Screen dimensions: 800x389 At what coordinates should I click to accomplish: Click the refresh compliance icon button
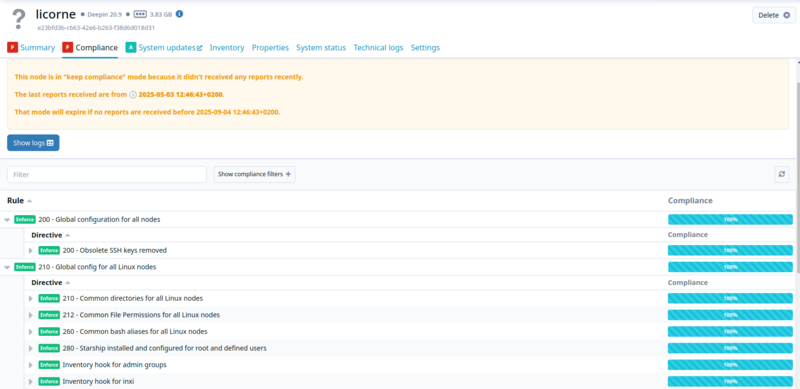782,174
